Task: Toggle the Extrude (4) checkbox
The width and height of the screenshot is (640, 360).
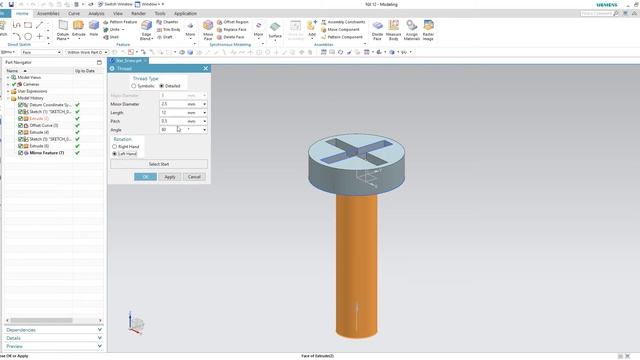Action: click(x=20, y=132)
